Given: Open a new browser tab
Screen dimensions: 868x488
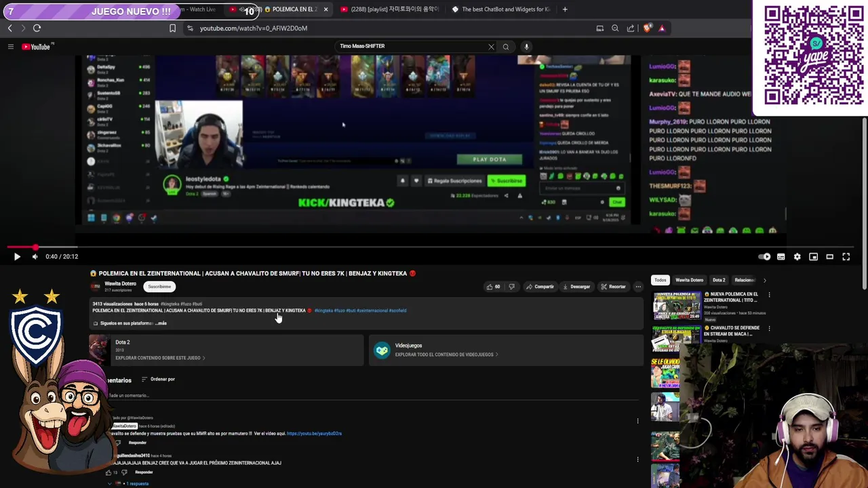Looking at the screenshot, I should click(565, 9).
